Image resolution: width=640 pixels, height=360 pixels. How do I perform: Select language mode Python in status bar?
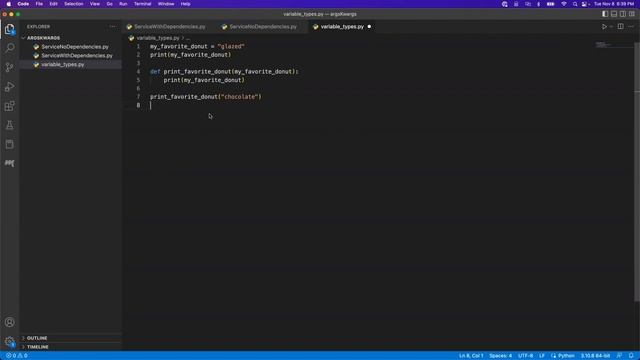point(566,356)
